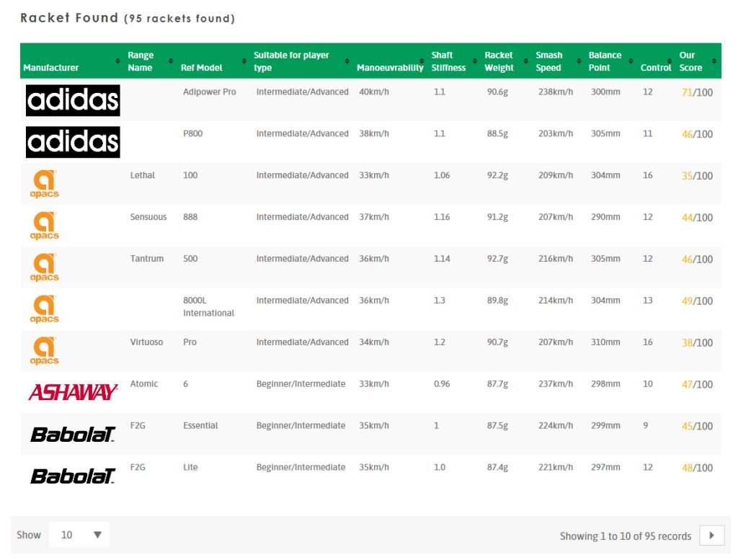Click the Apacs logo beside 8000L International
Image resolution: width=738 pixels, height=560 pixels.
click(x=44, y=308)
